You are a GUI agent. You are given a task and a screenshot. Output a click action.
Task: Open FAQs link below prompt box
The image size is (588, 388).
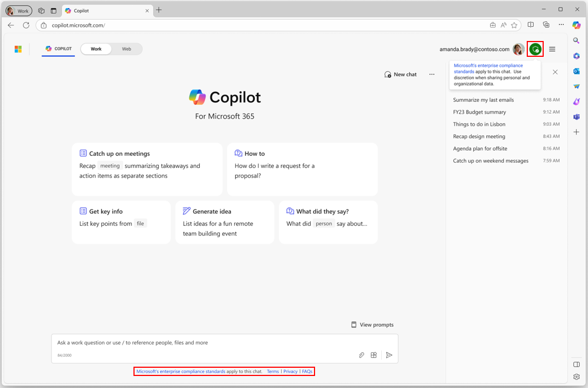[307, 372]
